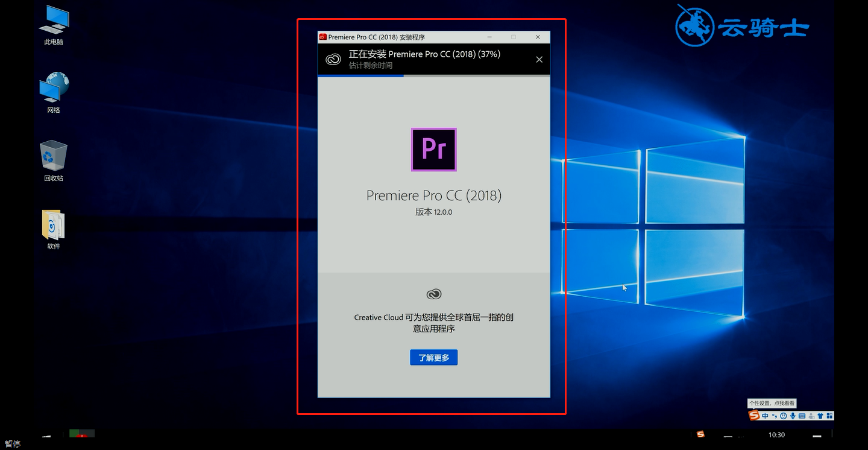Select the 软件 folder on desktop
The height and width of the screenshot is (450, 868).
click(x=53, y=230)
